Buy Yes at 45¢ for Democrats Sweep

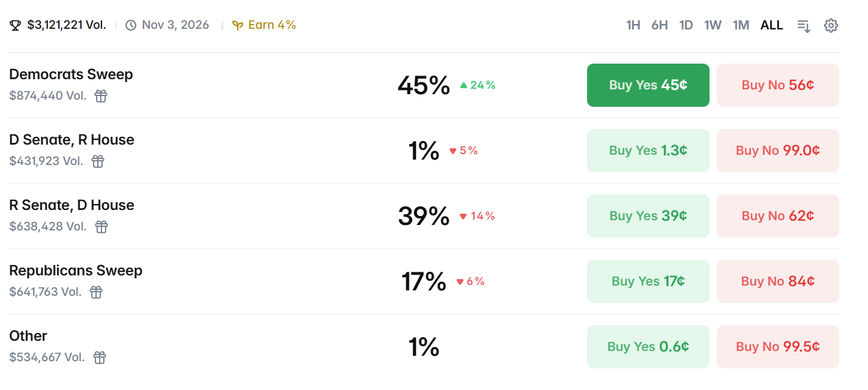coord(648,85)
